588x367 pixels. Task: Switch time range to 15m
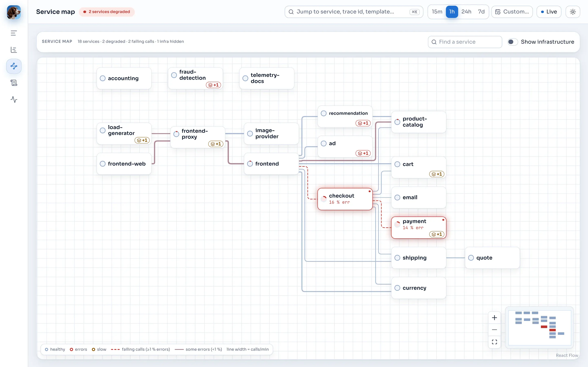tap(437, 12)
